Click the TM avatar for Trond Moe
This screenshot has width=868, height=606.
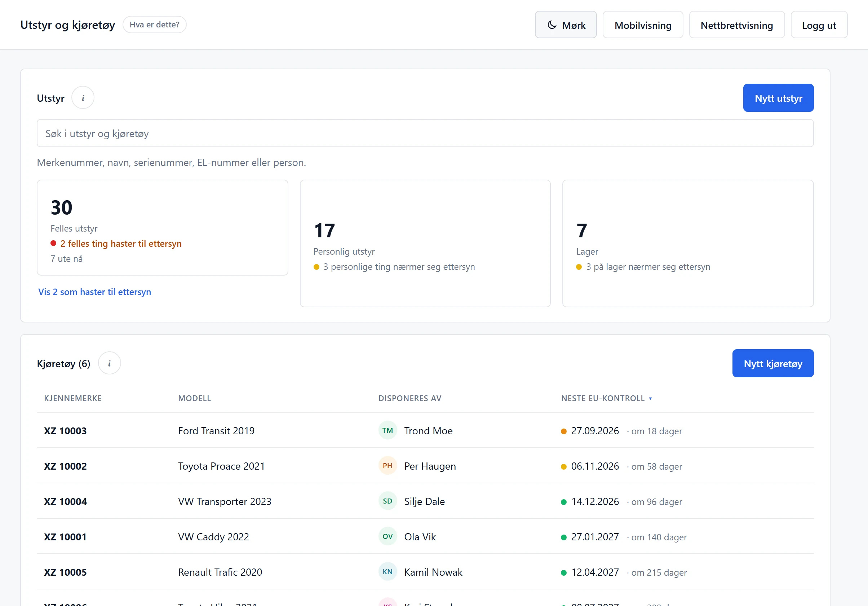tap(387, 430)
